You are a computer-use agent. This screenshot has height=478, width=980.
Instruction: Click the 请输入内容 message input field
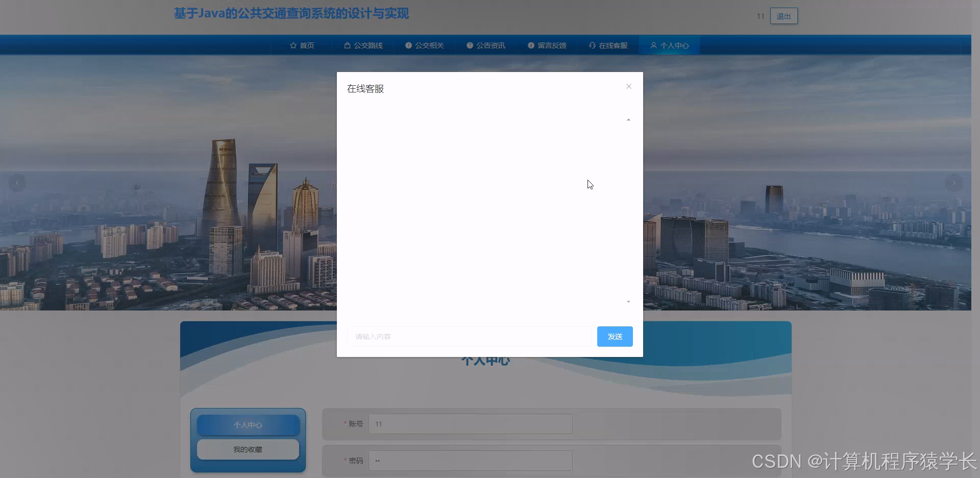[x=469, y=336]
